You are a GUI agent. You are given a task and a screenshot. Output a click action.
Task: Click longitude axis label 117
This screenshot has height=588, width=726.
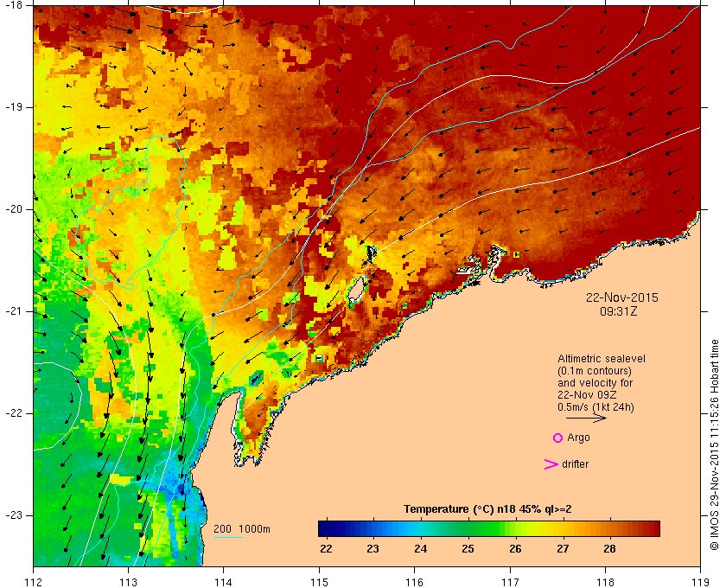click(510, 582)
